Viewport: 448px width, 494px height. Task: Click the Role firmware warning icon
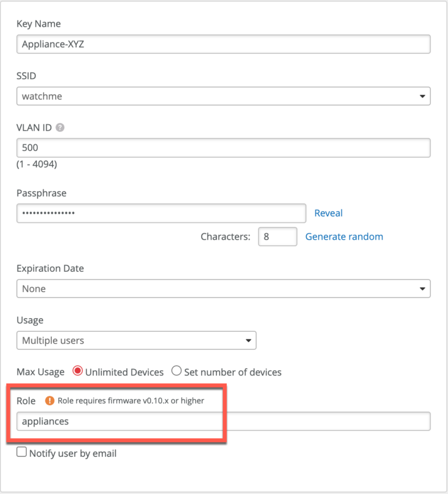50,401
